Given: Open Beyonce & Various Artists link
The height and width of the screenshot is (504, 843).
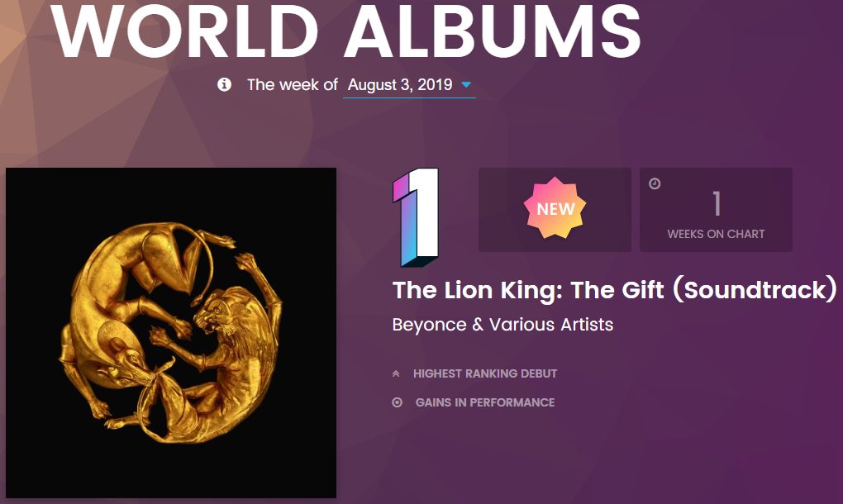Looking at the screenshot, I should (x=502, y=325).
